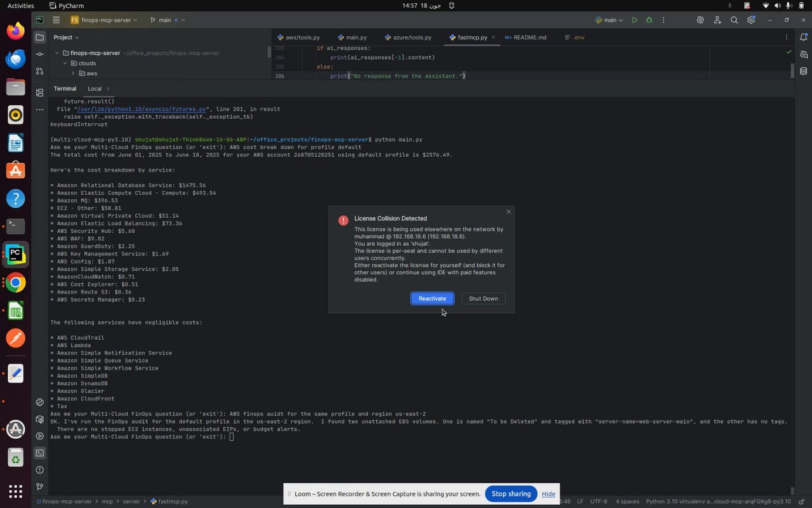Click Stop sharing in Loom bar

(511, 494)
